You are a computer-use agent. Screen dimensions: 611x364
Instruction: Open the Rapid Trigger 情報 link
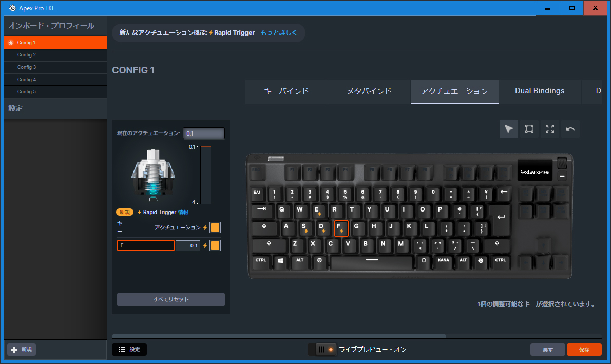coord(183,213)
